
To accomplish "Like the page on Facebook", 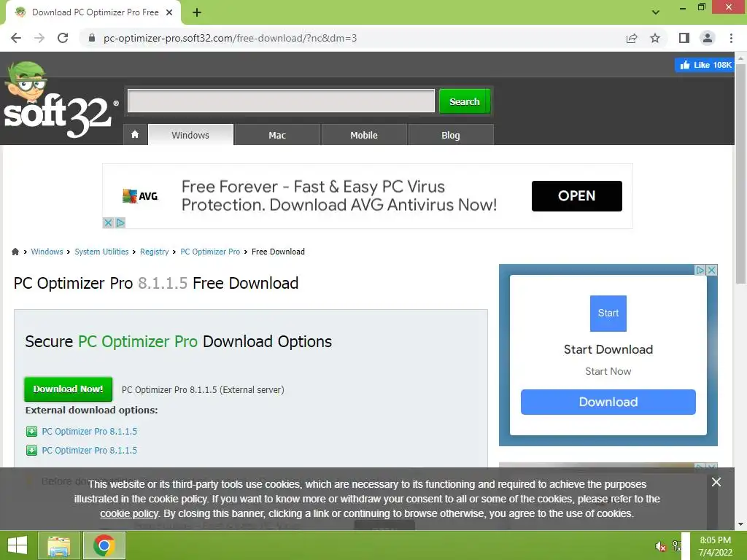I will point(704,65).
